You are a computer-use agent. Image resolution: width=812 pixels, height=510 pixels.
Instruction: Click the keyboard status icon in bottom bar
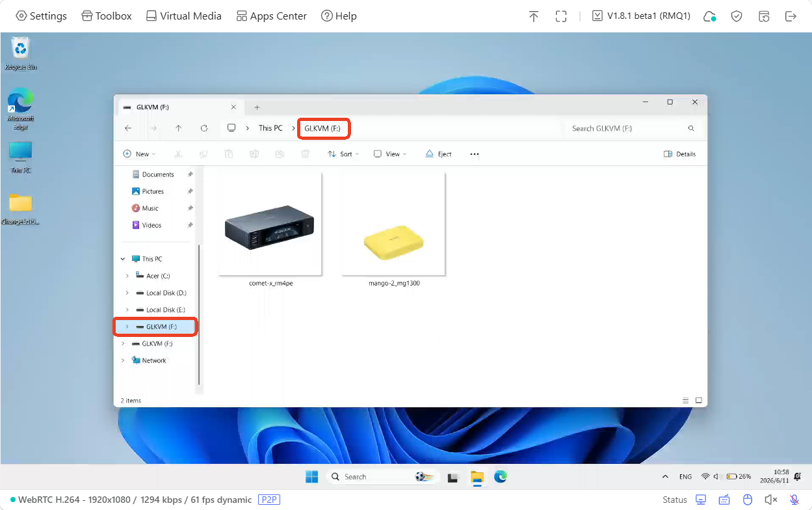pos(724,500)
